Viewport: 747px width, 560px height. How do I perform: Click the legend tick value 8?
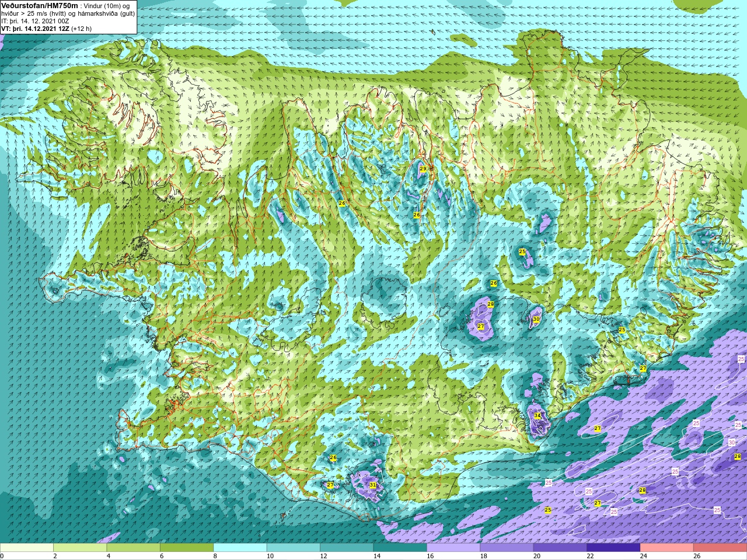pyautogui.click(x=215, y=556)
